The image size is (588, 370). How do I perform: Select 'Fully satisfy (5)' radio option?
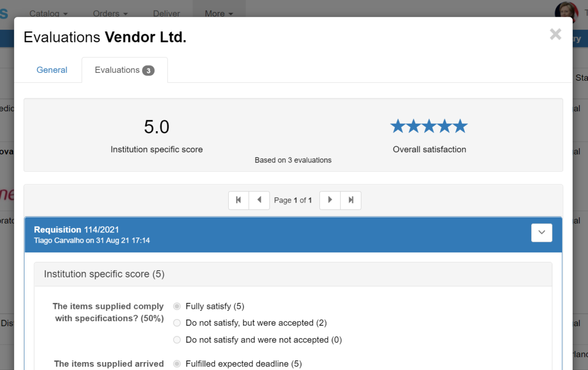pyautogui.click(x=177, y=306)
